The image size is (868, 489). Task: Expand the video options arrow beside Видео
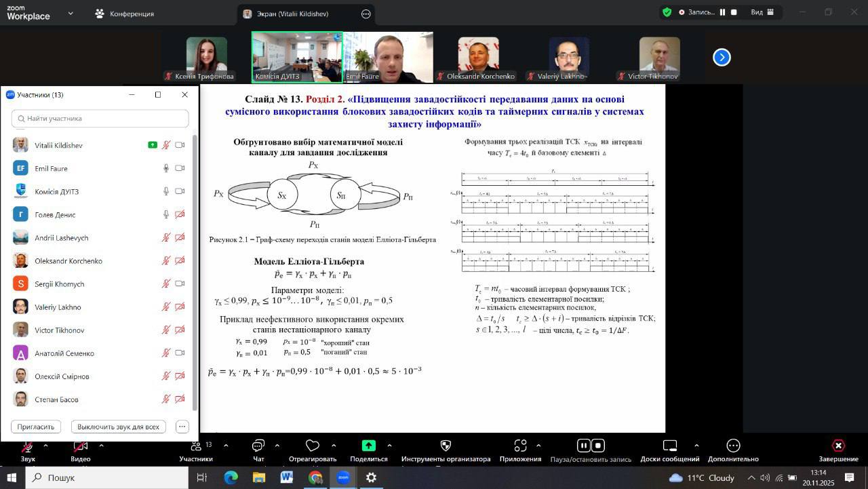tap(101, 446)
